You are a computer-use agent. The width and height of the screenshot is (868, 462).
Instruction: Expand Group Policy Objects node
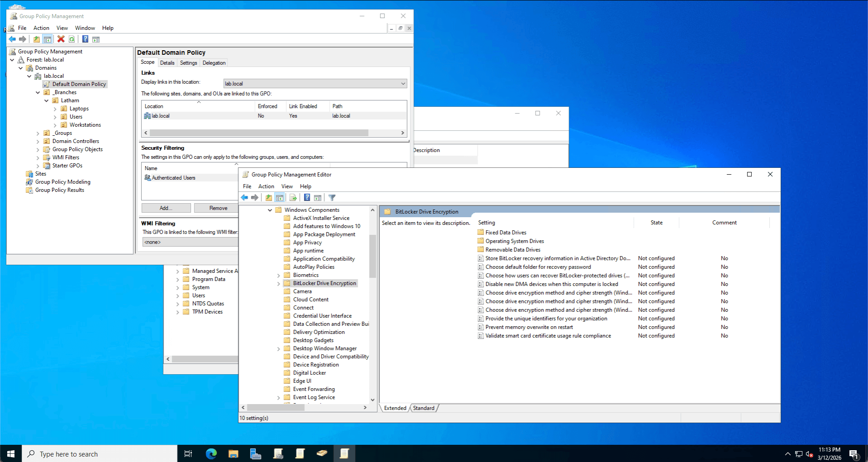(38, 149)
